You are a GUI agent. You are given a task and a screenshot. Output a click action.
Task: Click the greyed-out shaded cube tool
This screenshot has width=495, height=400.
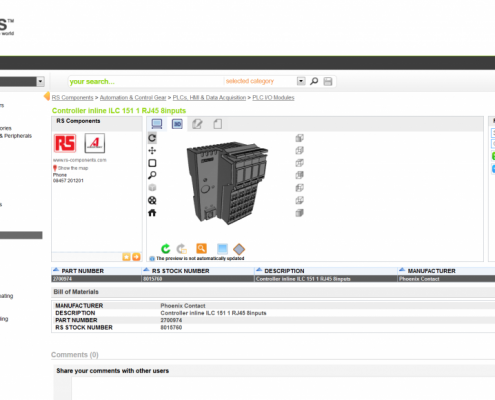[x=152, y=188]
